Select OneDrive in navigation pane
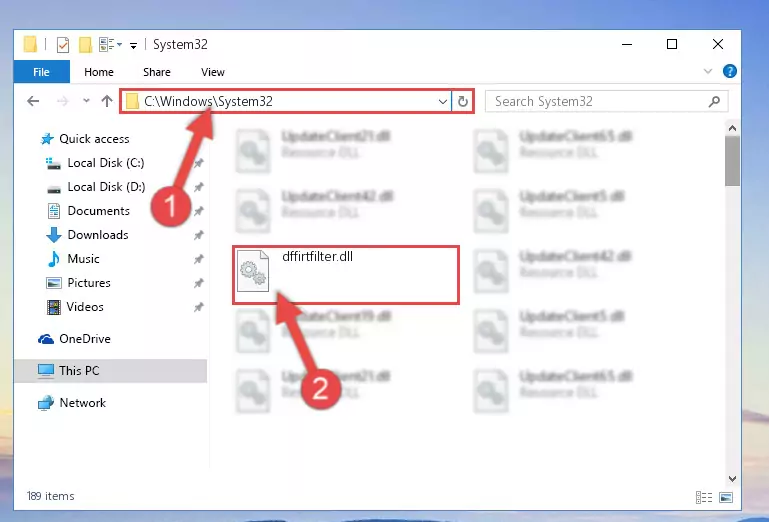The image size is (769, 522). tap(84, 339)
